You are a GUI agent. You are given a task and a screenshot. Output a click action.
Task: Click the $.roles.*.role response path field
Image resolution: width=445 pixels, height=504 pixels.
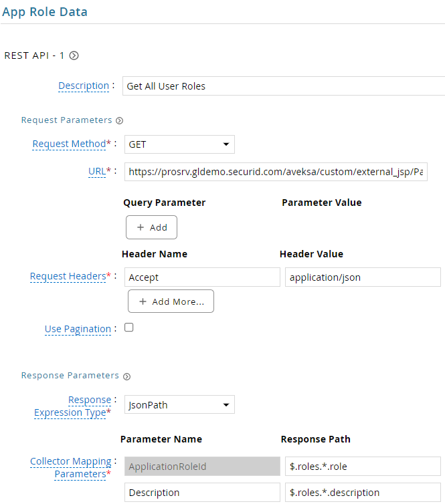(x=363, y=466)
